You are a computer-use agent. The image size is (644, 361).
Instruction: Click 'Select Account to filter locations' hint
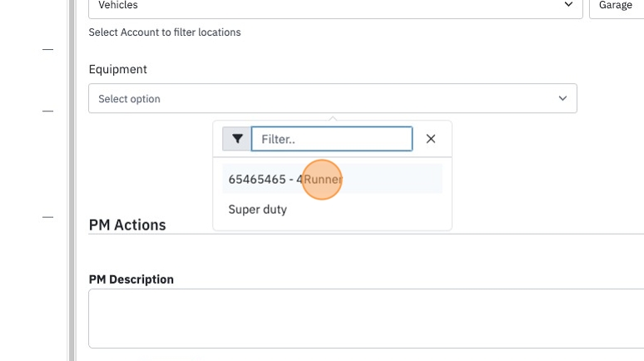[x=165, y=32]
